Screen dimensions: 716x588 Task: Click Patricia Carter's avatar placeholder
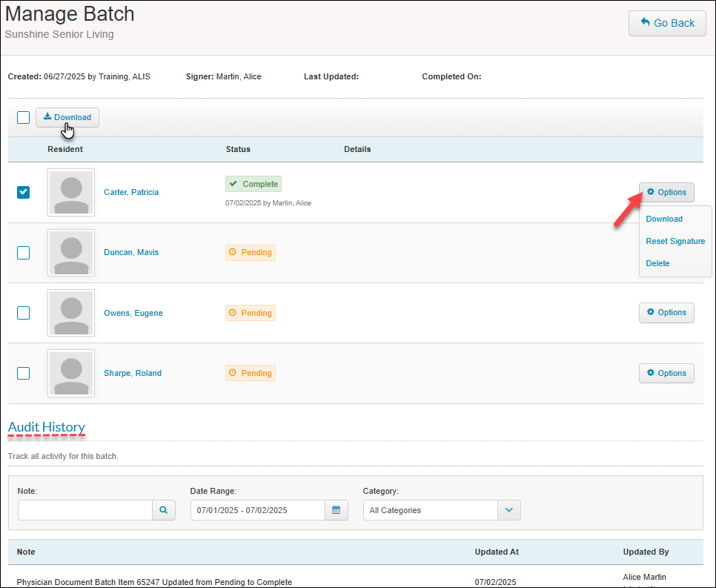pyautogui.click(x=71, y=193)
